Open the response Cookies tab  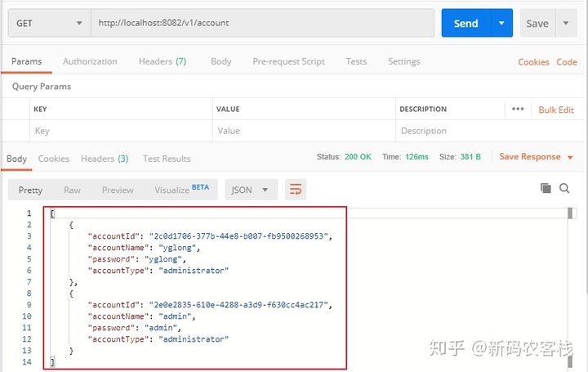(54, 159)
